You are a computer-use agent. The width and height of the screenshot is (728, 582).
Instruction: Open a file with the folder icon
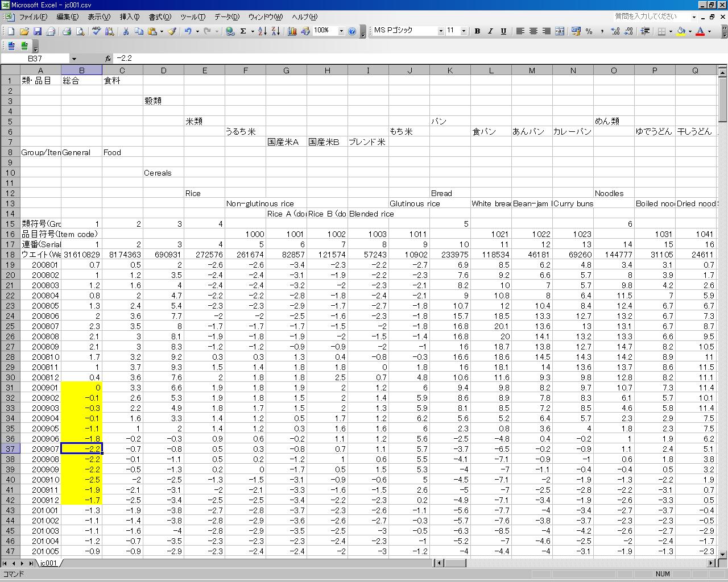tap(24, 31)
